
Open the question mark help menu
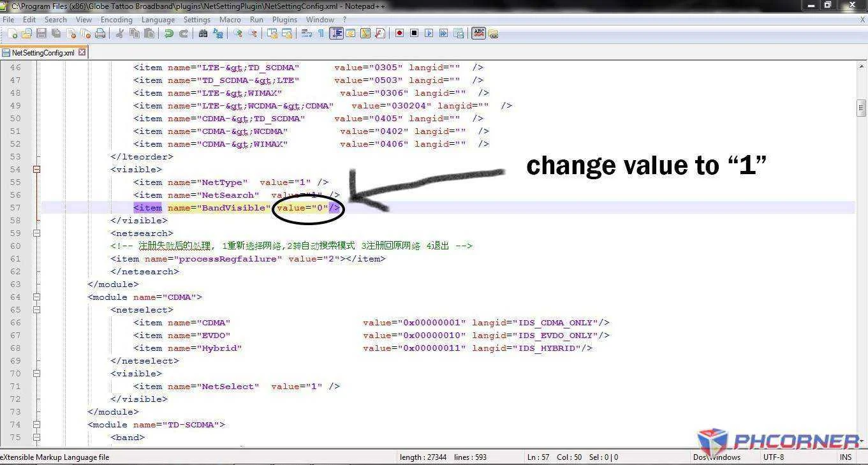pyautogui.click(x=345, y=20)
